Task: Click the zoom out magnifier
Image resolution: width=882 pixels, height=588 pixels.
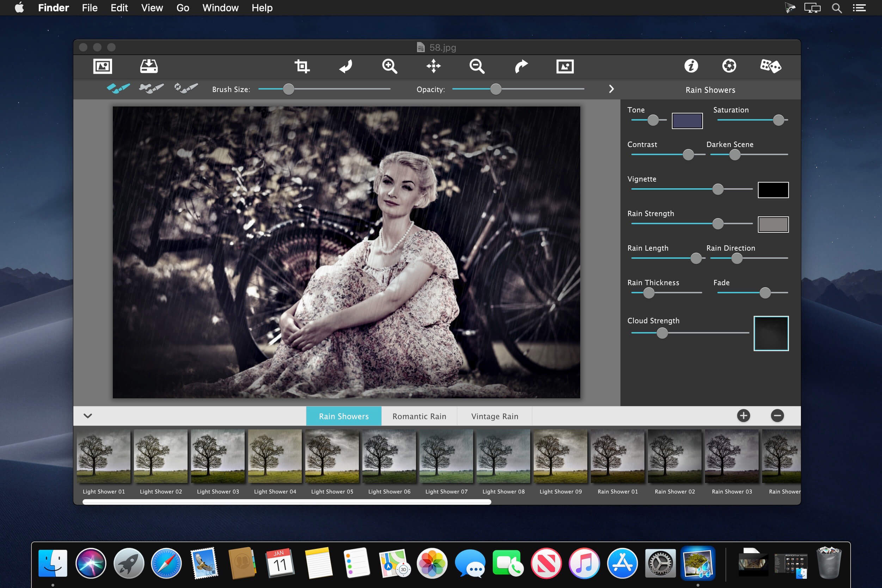Action: click(x=477, y=66)
